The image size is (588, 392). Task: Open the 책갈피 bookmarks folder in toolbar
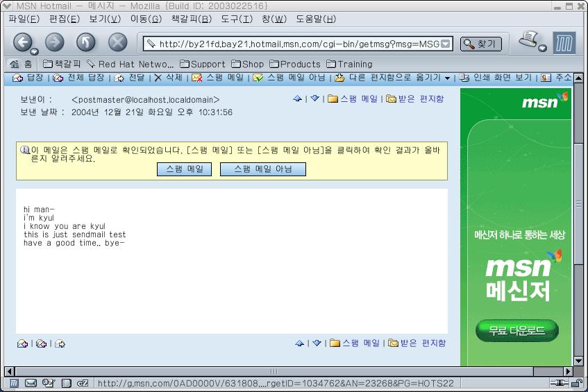[62, 64]
